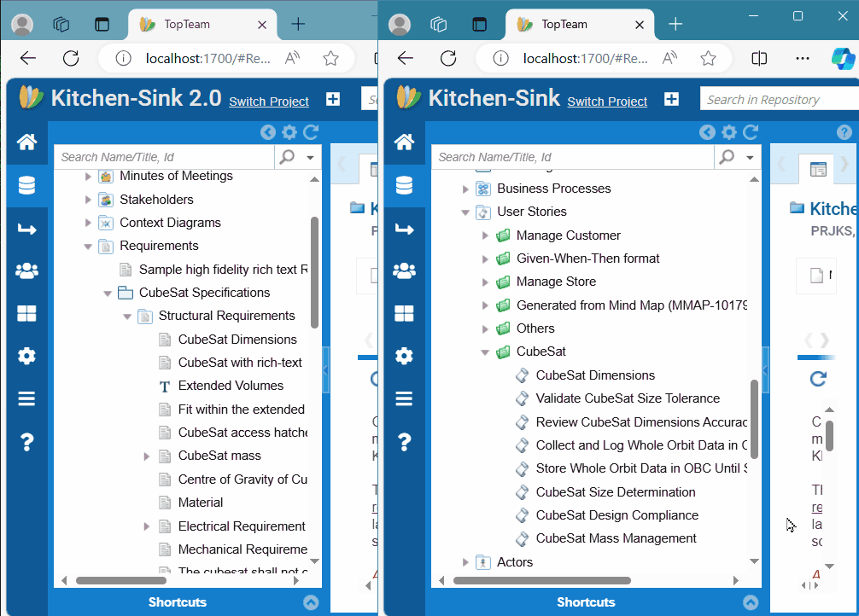Expand the Manage Customer story group
The image size is (859, 616).
pyautogui.click(x=485, y=236)
